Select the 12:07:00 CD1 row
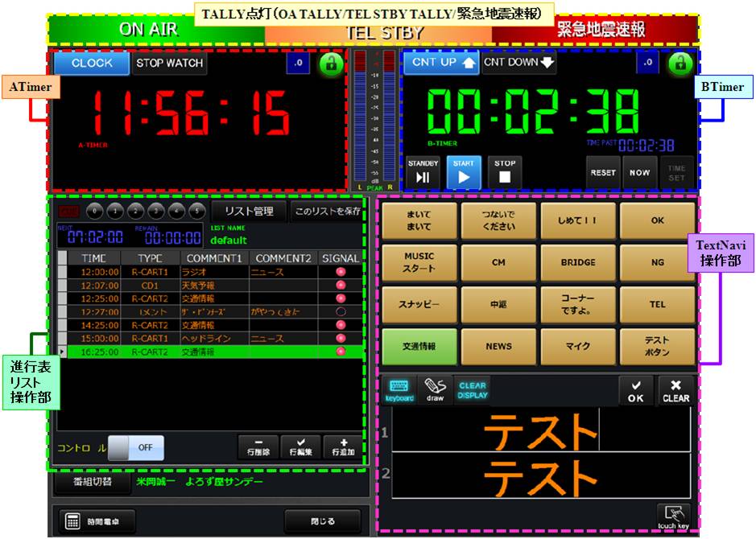Screen dimensions: 756x539 click(x=209, y=285)
